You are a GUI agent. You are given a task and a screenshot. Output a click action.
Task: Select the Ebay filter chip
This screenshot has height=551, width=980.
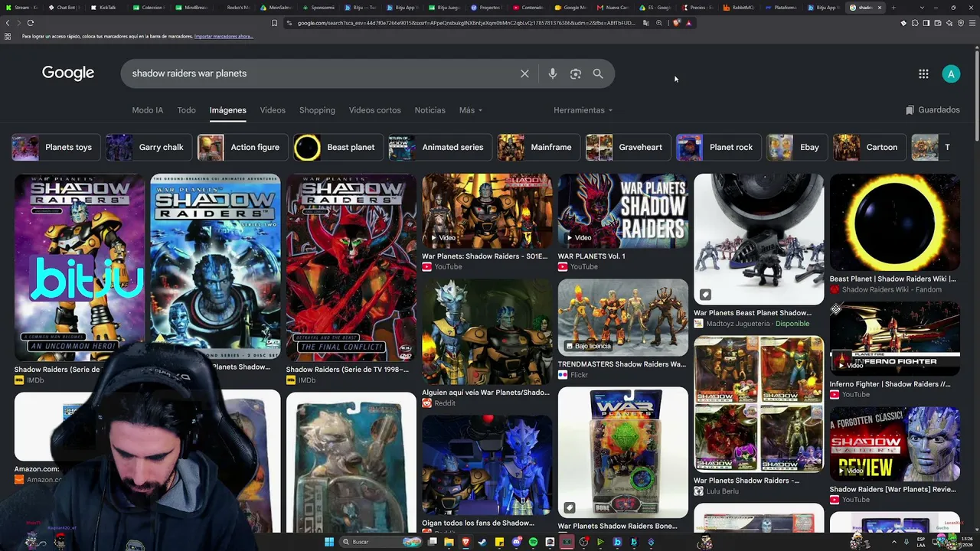click(x=796, y=147)
